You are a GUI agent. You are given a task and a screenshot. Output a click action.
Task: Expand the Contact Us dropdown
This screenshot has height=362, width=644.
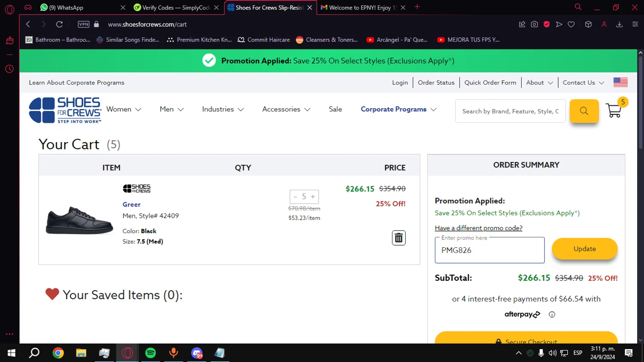(583, 82)
